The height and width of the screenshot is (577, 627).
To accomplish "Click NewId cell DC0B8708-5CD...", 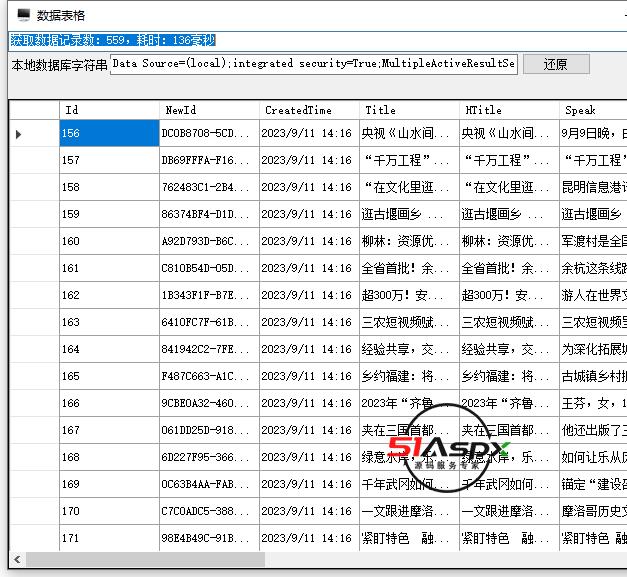I will tap(209, 133).
